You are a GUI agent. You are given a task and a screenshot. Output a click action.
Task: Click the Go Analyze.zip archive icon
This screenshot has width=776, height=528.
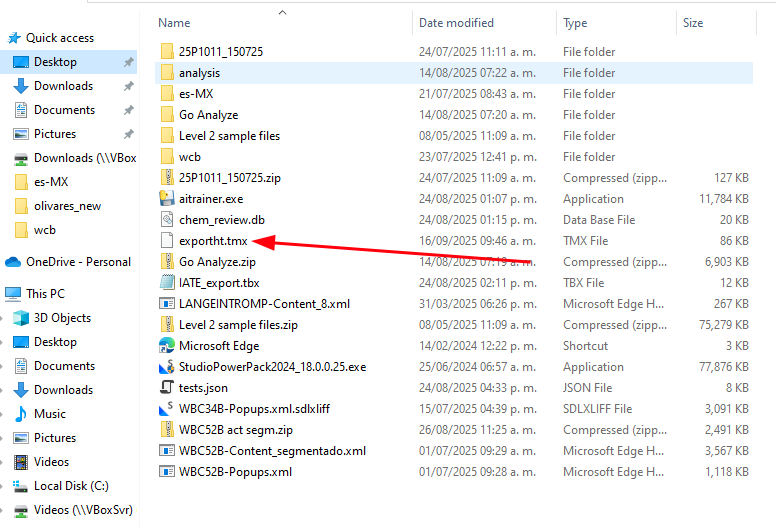(167, 262)
